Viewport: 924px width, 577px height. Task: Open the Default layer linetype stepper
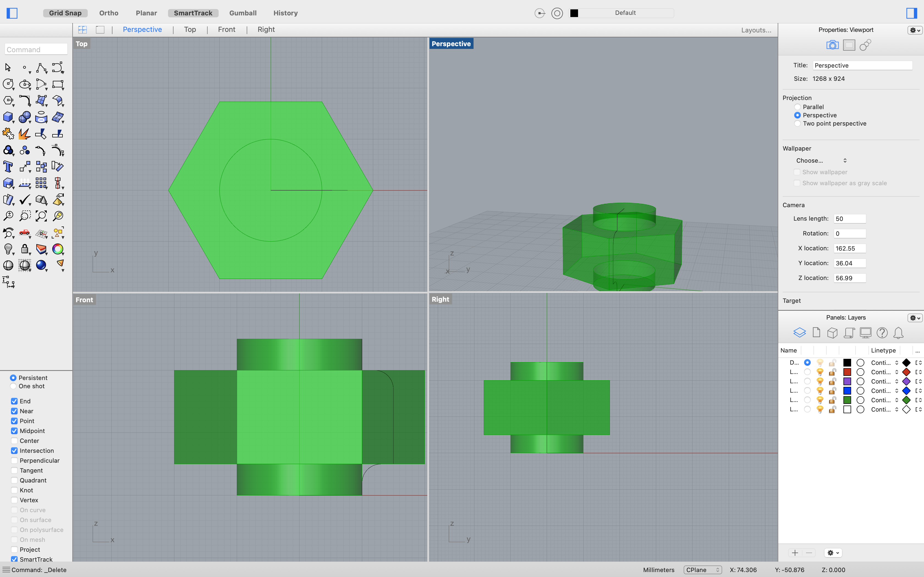(x=896, y=362)
